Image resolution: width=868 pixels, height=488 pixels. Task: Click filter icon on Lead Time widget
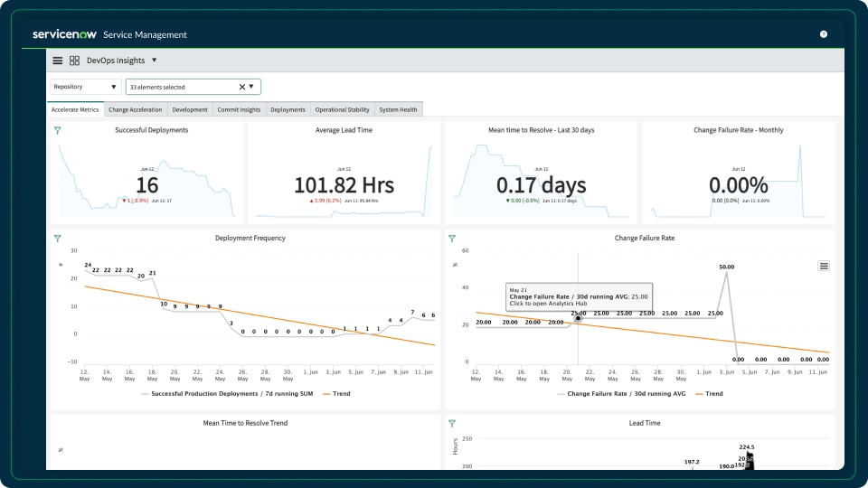coord(452,423)
